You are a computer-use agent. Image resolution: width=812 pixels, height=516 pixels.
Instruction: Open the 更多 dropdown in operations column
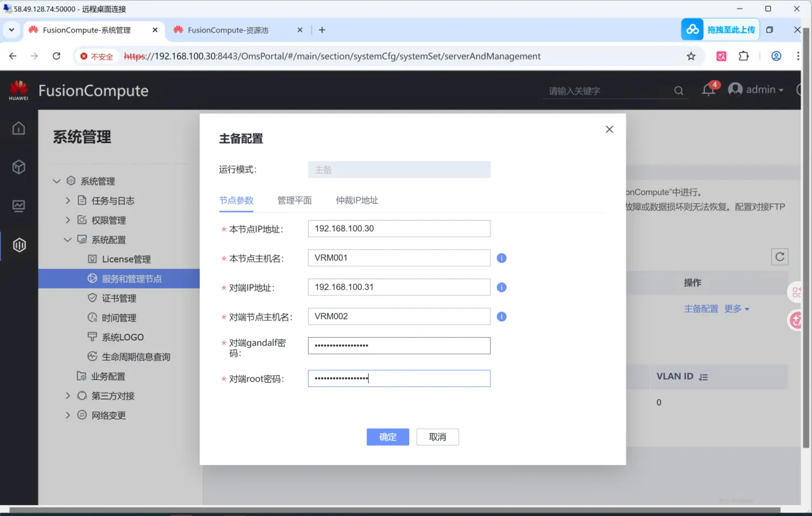pyautogui.click(x=736, y=309)
